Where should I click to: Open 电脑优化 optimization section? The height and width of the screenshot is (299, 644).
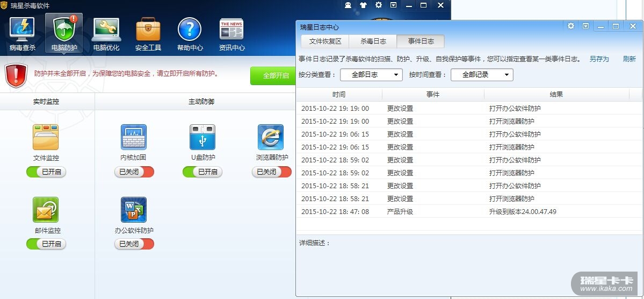coord(106,34)
